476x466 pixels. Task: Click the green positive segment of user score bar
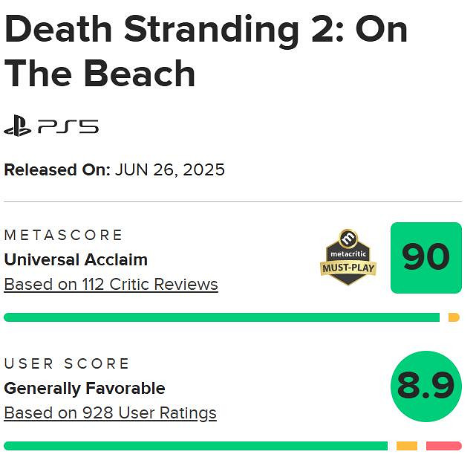pos(195,446)
